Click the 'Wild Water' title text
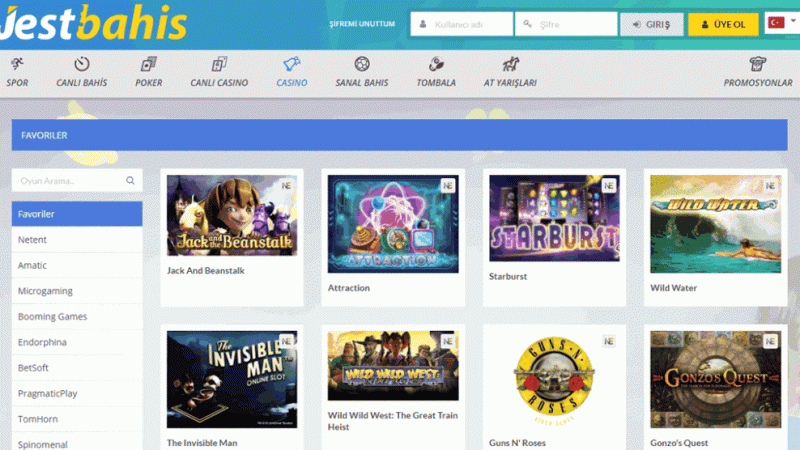Image resolution: width=800 pixels, height=450 pixels. (673, 288)
